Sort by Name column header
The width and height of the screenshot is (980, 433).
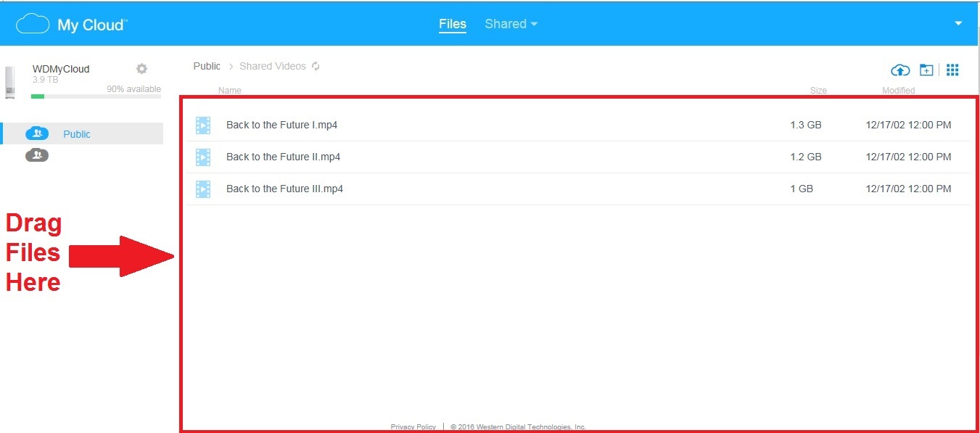[230, 91]
